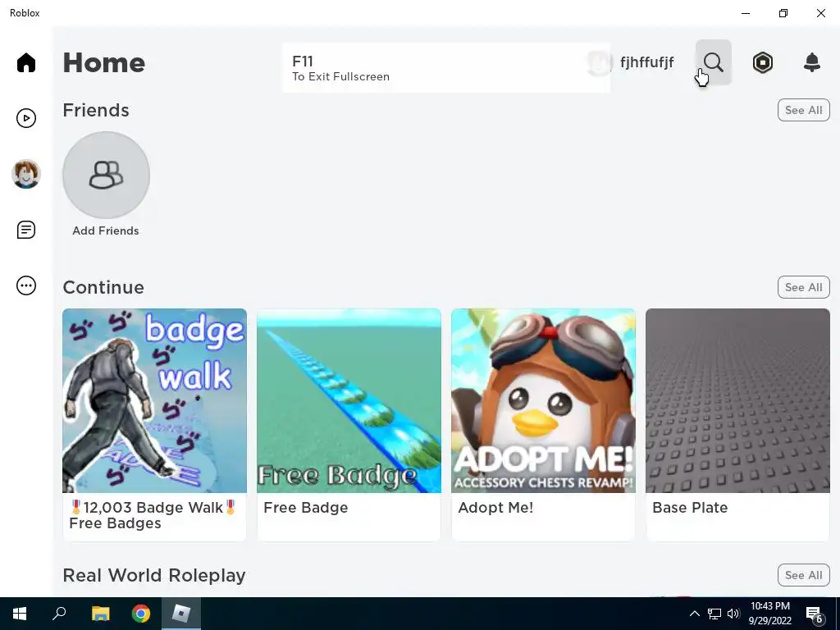840x630 pixels.
Task: Open Google Chrome from taskbar
Action: click(x=141, y=614)
